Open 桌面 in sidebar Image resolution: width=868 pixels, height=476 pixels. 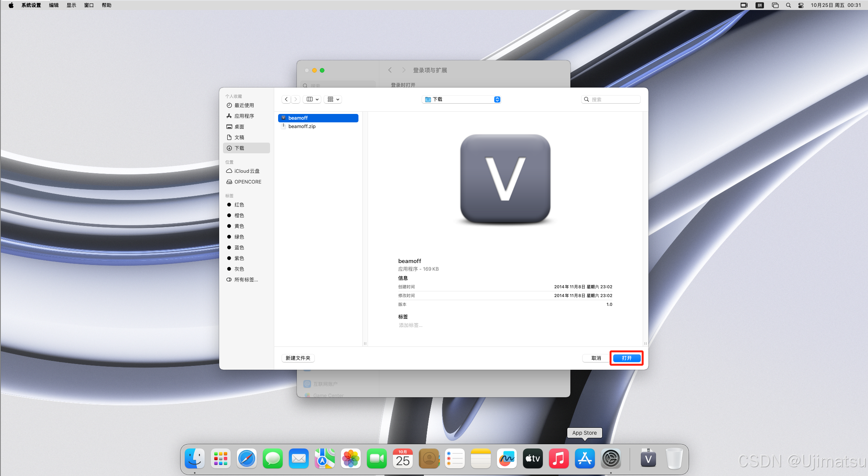(246, 127)
